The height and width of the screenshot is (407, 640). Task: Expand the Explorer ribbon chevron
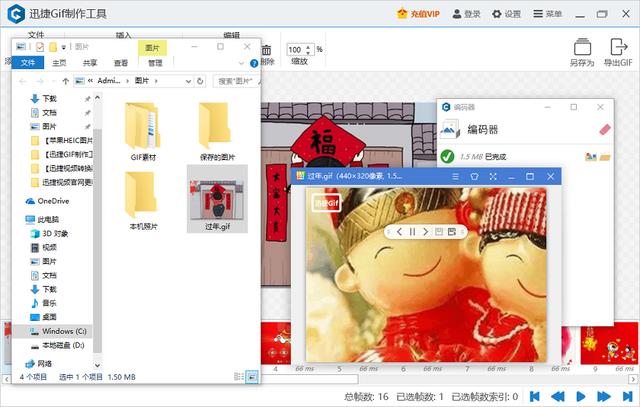[x=240, y=63]
